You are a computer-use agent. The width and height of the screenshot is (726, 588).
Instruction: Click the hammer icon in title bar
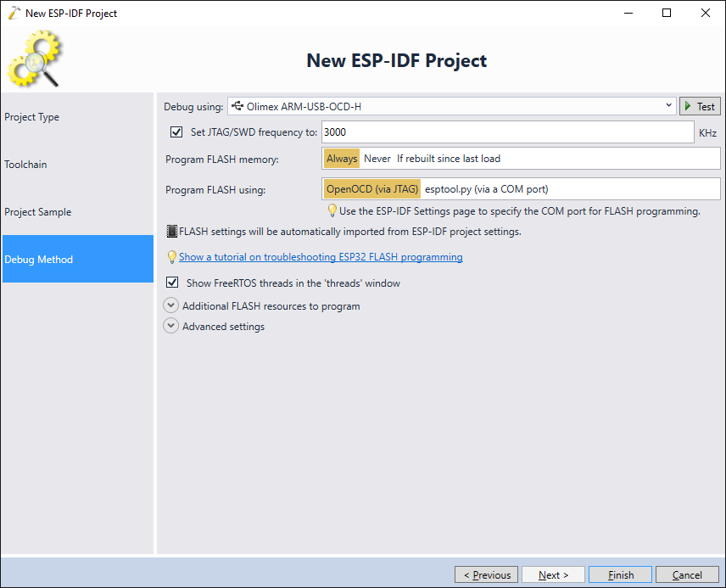(14, 13)
